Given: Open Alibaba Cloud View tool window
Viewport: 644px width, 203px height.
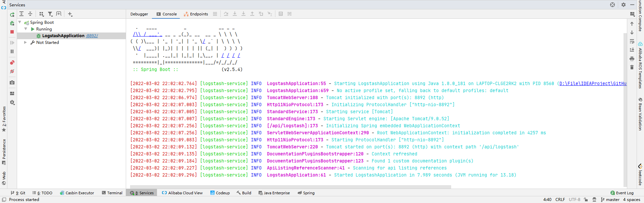Looking at the screenshot, I should [182, 193].
